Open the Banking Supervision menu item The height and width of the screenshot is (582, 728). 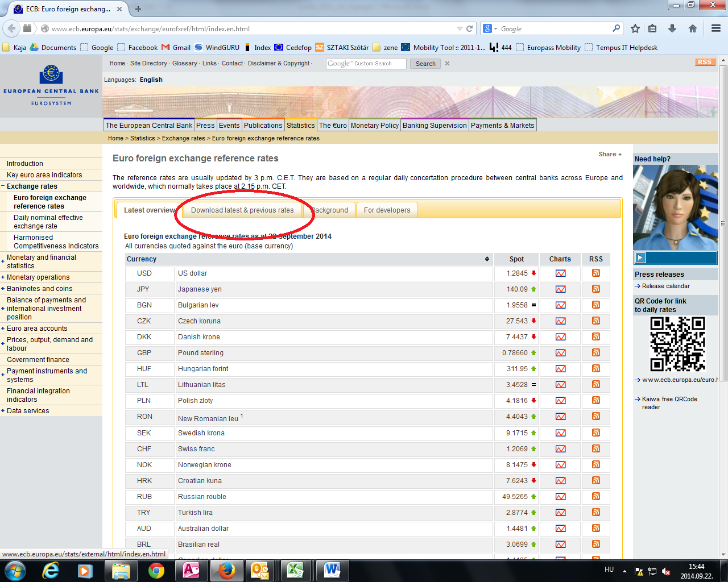435,126
